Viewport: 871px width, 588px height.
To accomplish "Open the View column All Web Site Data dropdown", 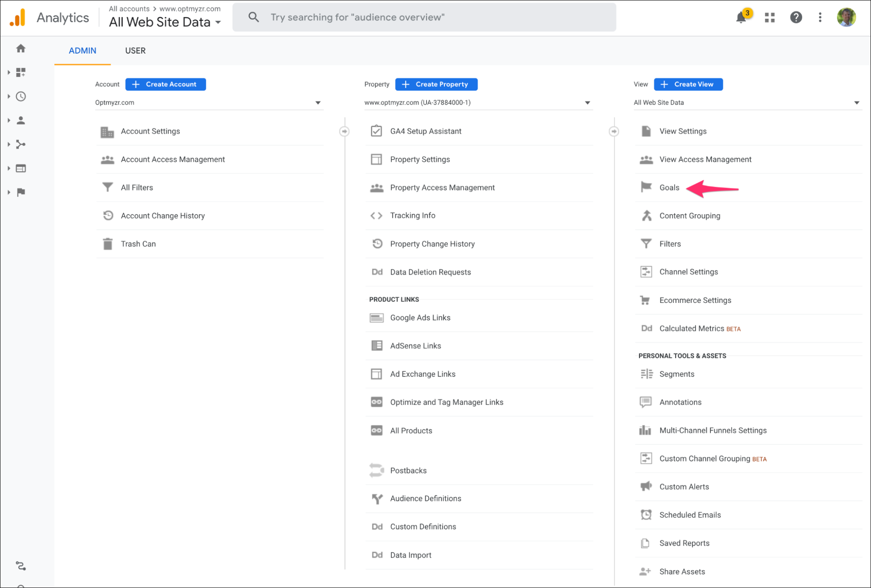I will coord(747,103).
